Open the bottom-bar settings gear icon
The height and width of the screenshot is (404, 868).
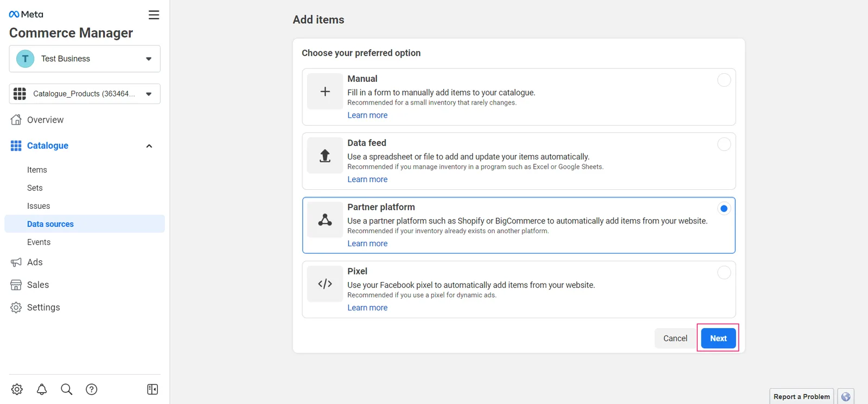pos(17,389)
